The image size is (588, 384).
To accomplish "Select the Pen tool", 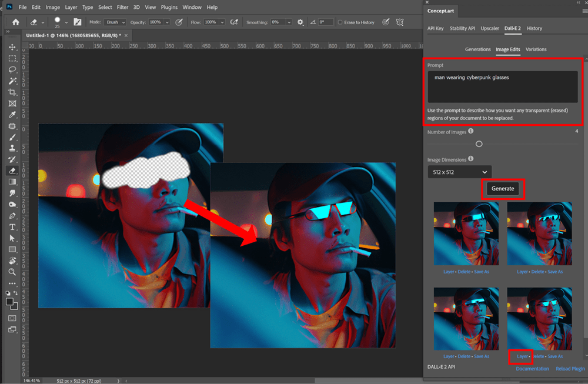I will [x=12, y=216].
